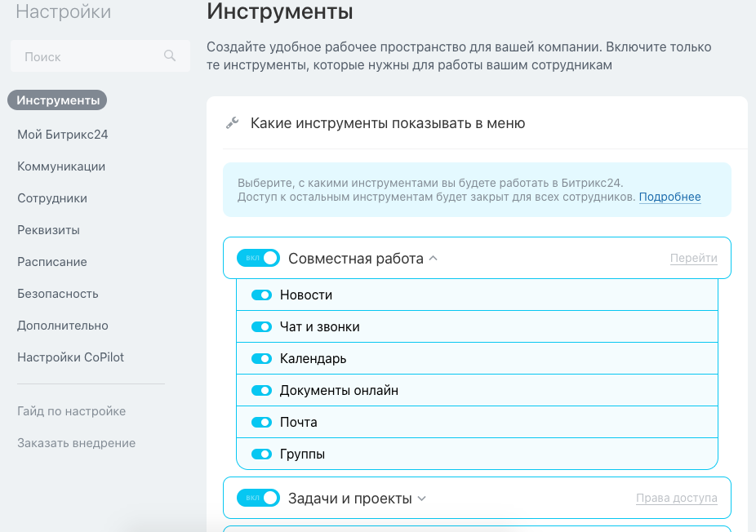756x532 pixels.
Task: Open Реквизиты settings section
Action: [x=49, y=230]
